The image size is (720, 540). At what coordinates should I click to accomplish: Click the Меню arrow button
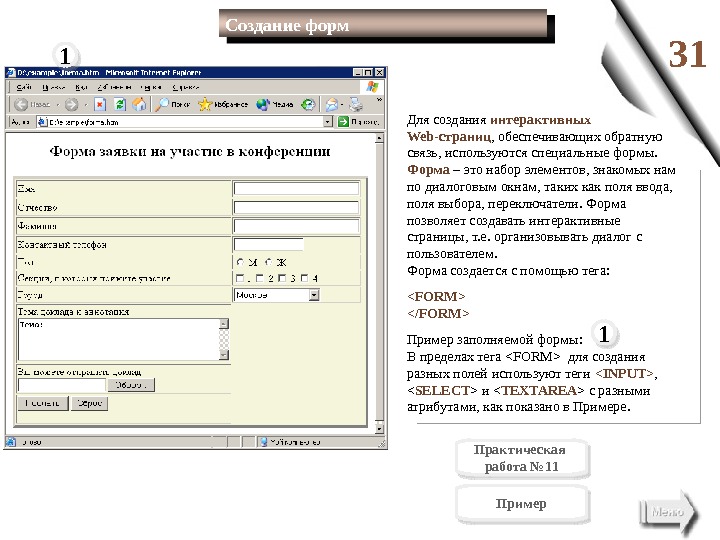coord(668,512)
